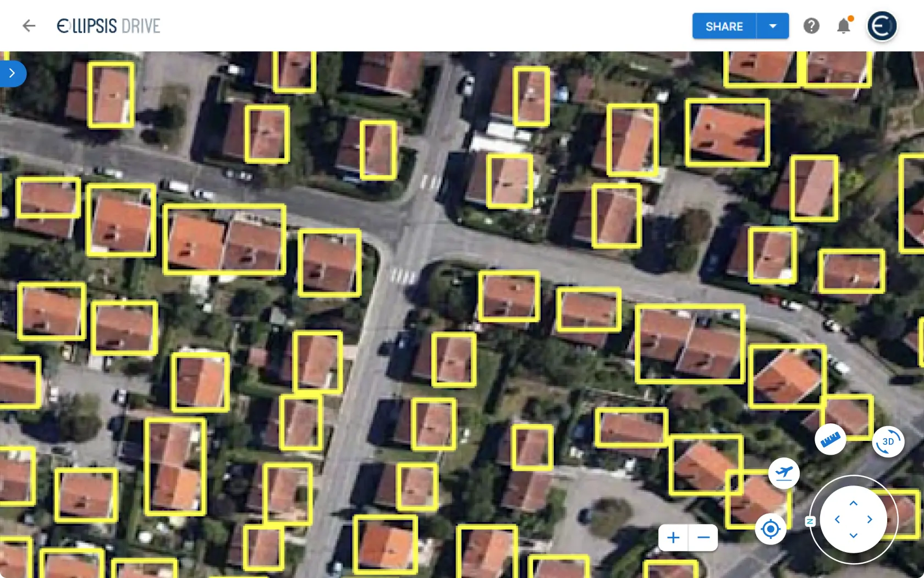This screenshot has width=924, height=578.
Task: Reset orientation with the north compass marker
Action: pyautogui.click(x=810, y=521)
